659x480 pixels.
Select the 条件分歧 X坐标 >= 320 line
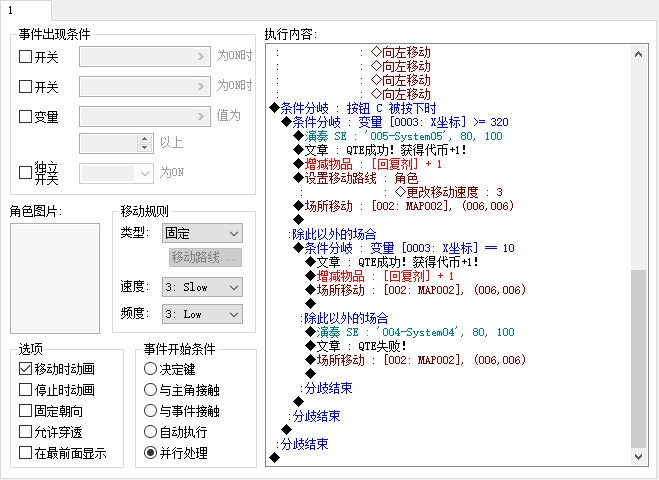click(395, 122)
